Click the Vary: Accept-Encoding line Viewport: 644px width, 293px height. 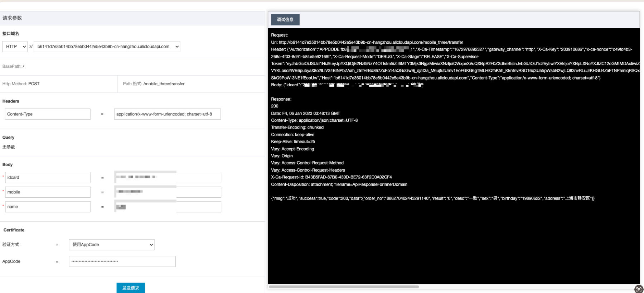(292, 149)
